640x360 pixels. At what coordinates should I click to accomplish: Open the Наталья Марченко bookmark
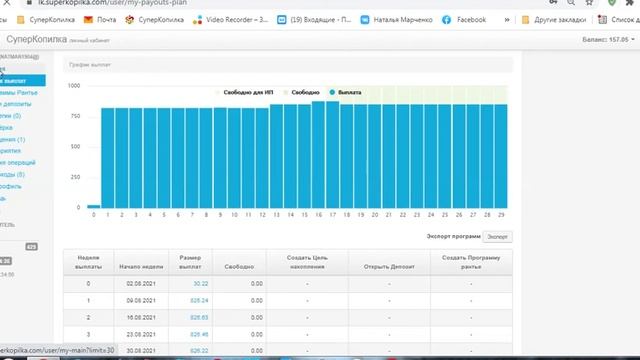396,20
